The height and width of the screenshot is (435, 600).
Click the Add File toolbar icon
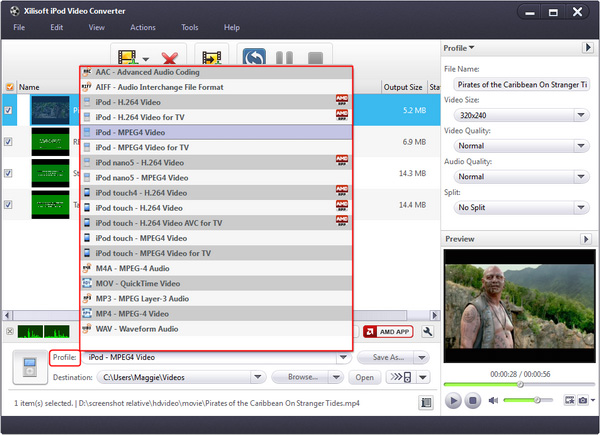click(127, 58)
